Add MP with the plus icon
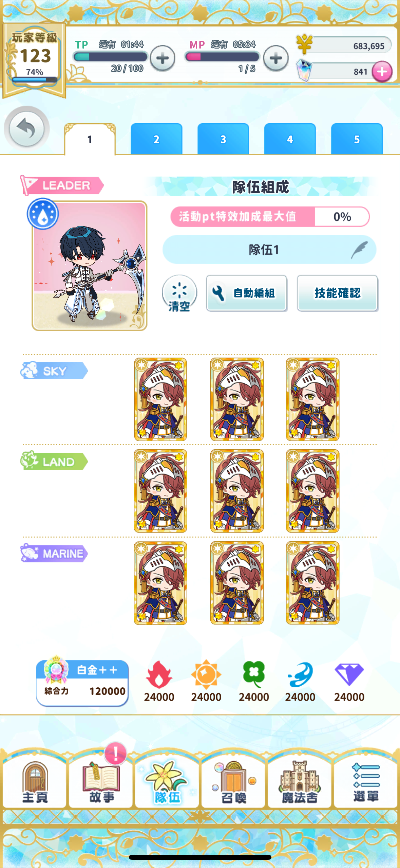This screenshot has height=868, width=400. pyautogui.click(x=276, y=58)
